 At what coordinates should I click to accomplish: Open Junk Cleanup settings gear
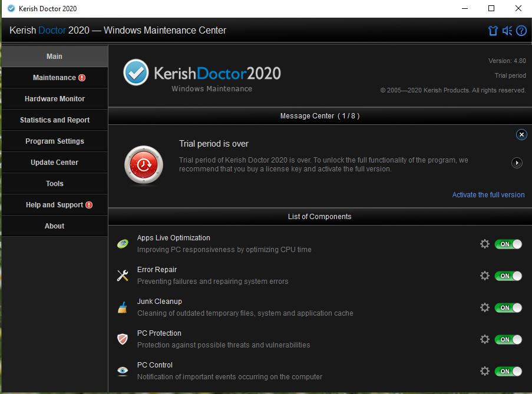tap(485, 307)
